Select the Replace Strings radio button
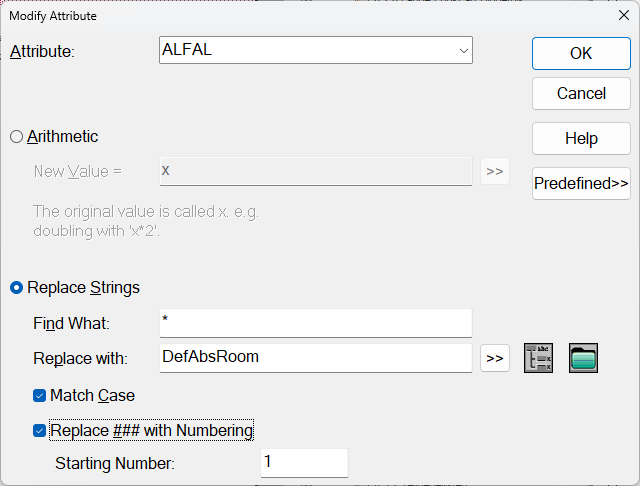The height and width of the screenshot is (486, 640). coord(16,288)
